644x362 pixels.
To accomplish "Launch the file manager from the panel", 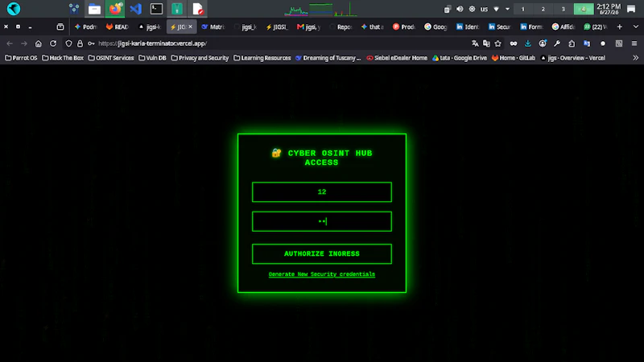I will pyautogui.click(x=94, y=9).
